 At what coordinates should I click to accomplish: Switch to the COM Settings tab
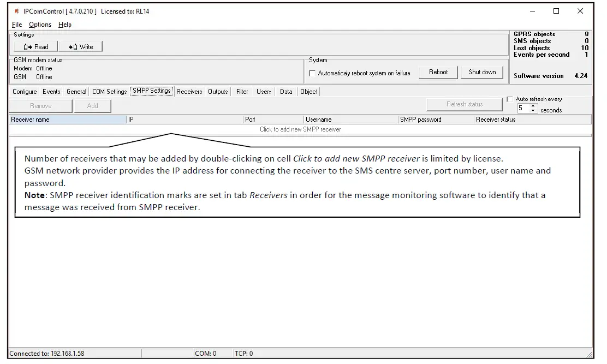[x=109, y=92]
